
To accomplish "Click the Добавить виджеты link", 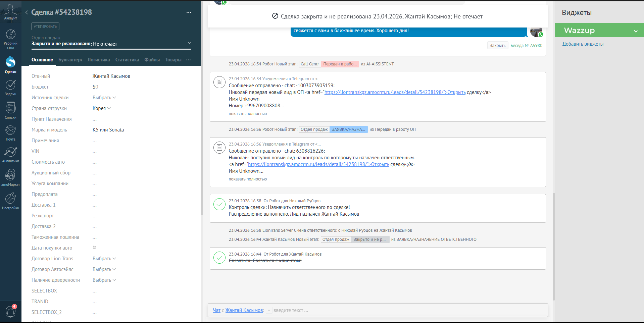I will pyautogui.click(x=583, y=44).
